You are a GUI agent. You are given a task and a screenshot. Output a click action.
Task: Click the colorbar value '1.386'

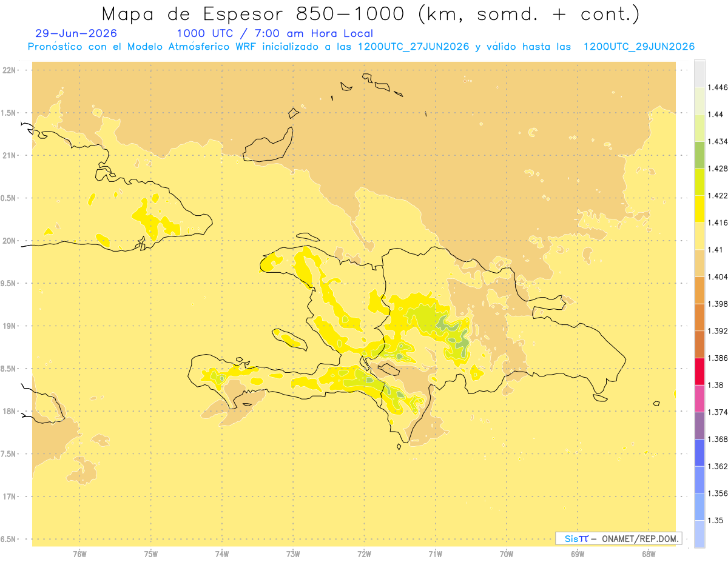click(x=719, y=358)
